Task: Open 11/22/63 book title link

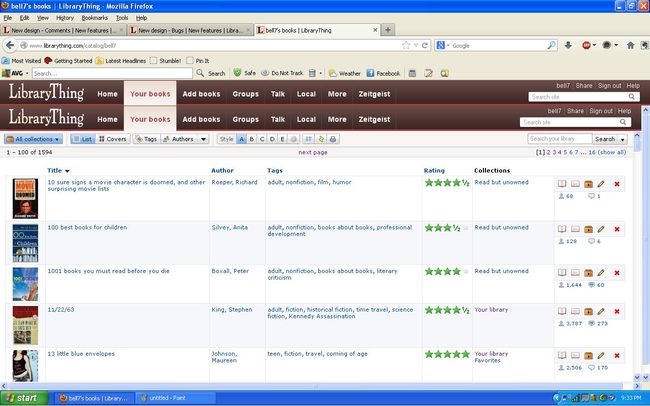Action: tap(61, 310)
